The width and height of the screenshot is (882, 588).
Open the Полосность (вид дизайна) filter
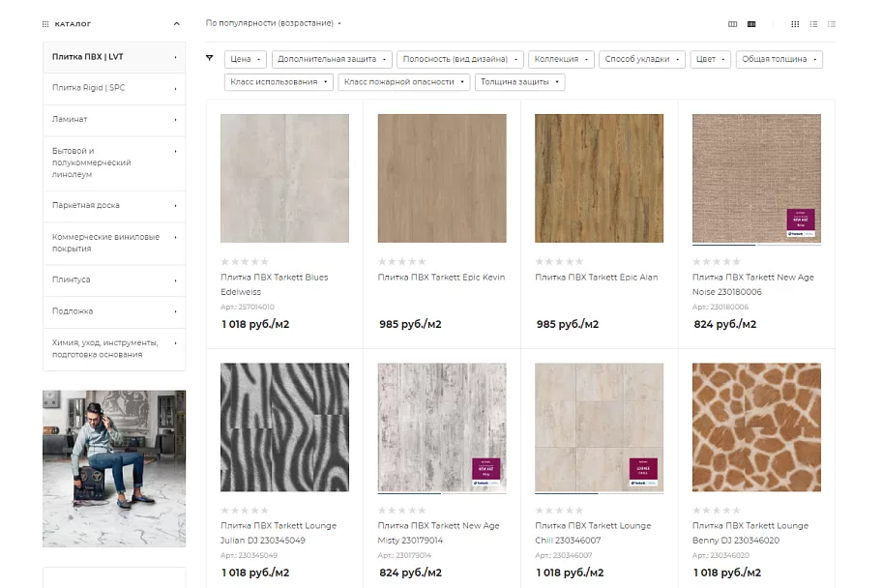(x=460, y=59)
